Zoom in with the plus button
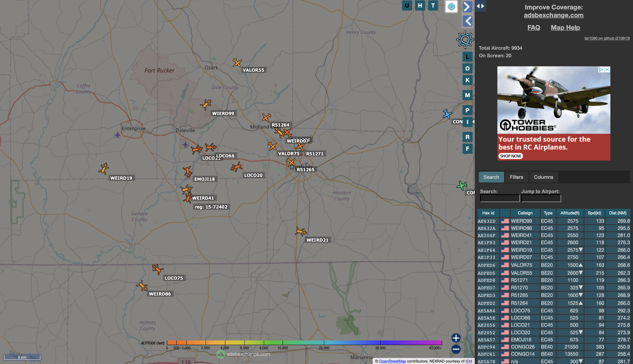The height and width of the screenshot is (364, 633). pos(456,338)
